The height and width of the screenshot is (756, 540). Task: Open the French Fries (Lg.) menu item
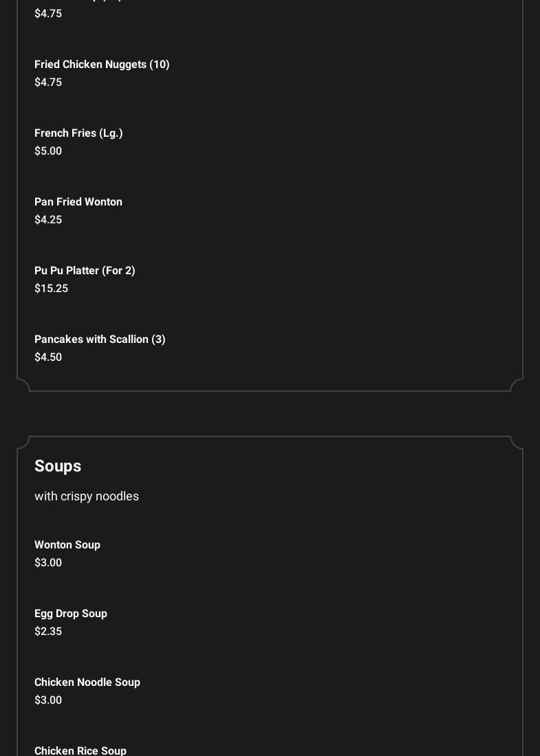click(78, 133)
